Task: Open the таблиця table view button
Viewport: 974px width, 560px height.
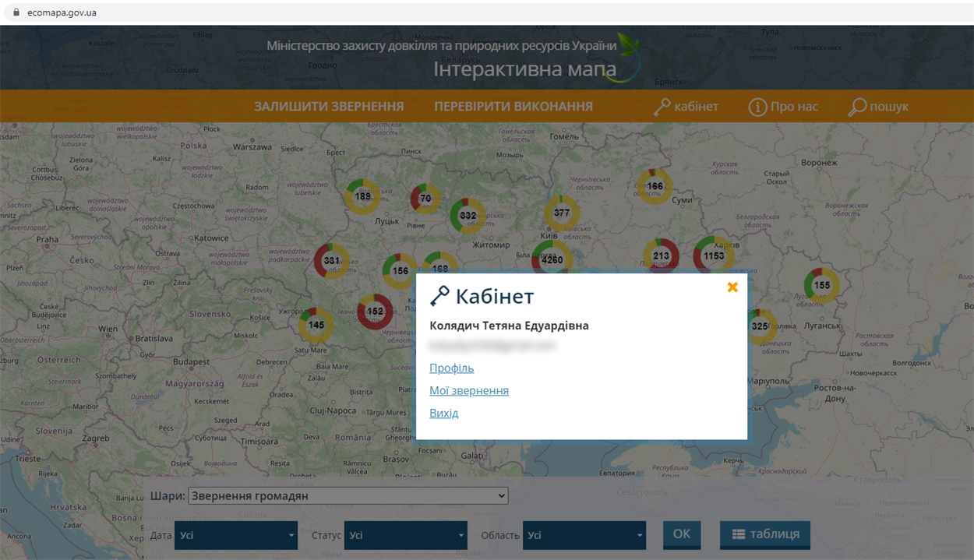Action: click(x=765, y=534)
